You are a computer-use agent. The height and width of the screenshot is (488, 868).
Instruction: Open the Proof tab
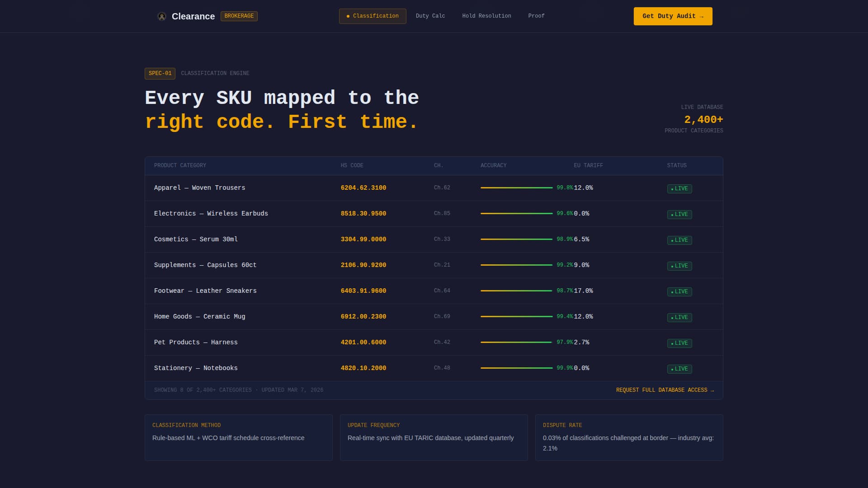coord(536,16)
